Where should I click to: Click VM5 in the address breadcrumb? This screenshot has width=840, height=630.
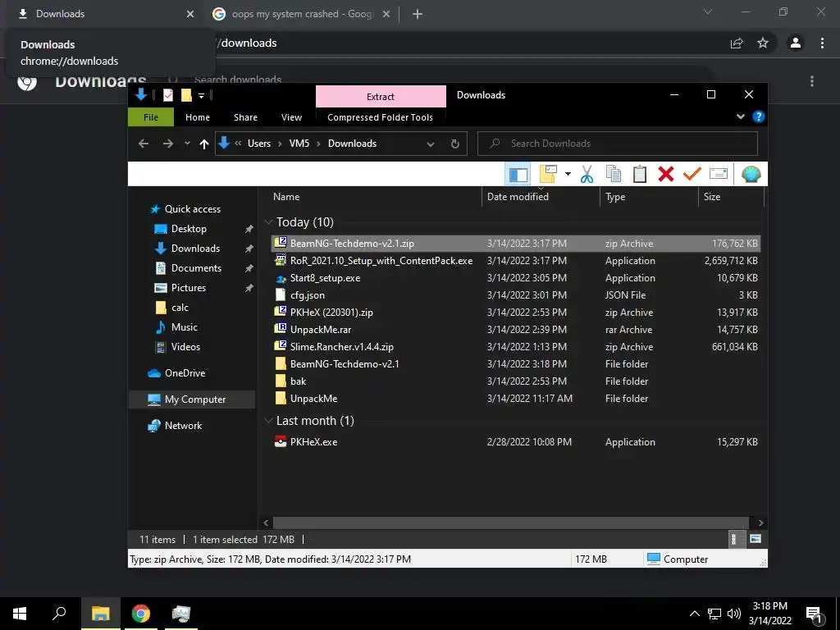[x=299, y=144]
